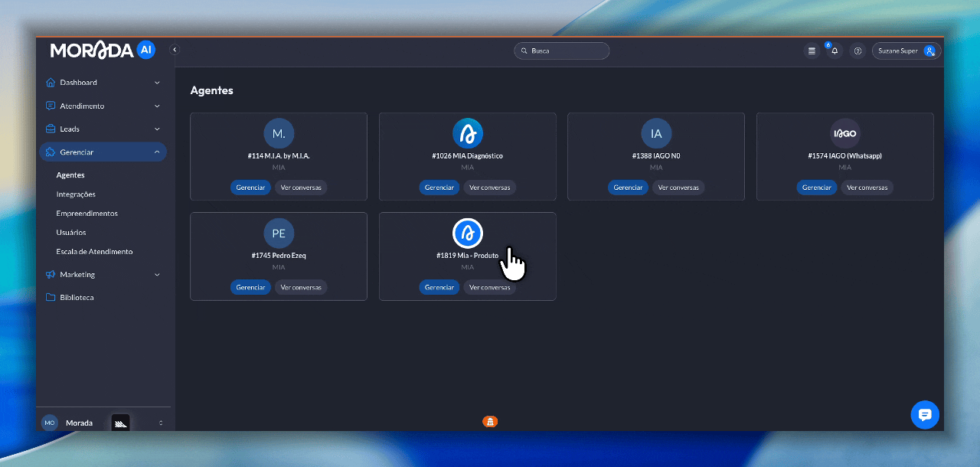This screenshot has width=980, height=467.
Task: Focus the Busca search field
Action: point(562,51)
